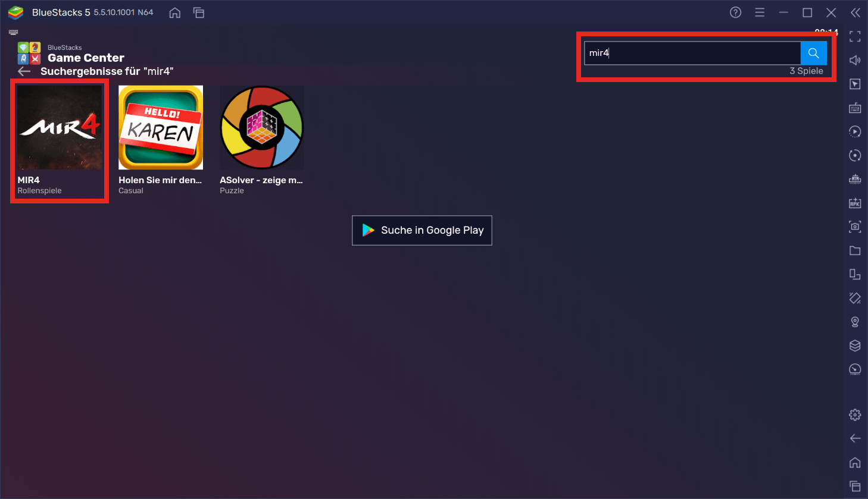Open the multi-instance tab icon in title bar
Viewport: 868px width, 499px height.
199,12
